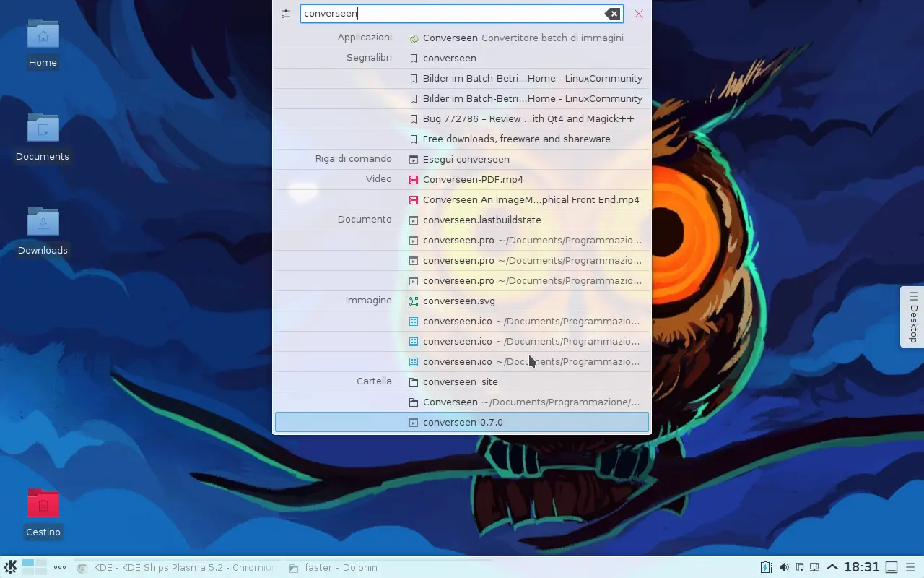Open the clipboard tray icon
Screen dimensions: 924x578
click(x=799, y=567)
